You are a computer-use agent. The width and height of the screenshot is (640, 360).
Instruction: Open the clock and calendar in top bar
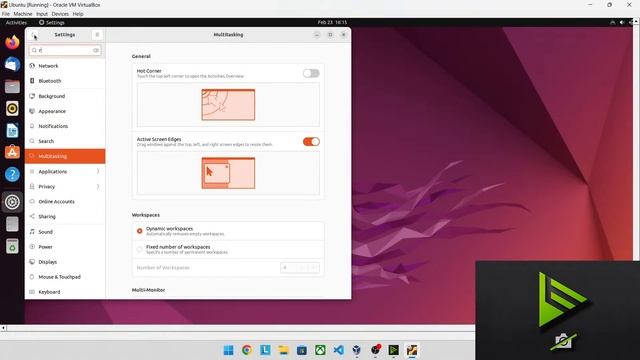point(332,22)
